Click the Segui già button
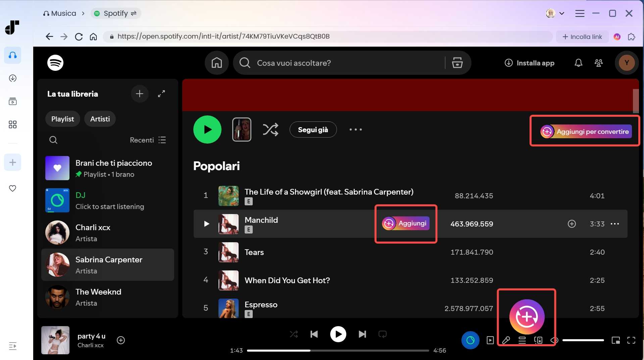This screenshot has height=360, width=644. pos(313,130)
